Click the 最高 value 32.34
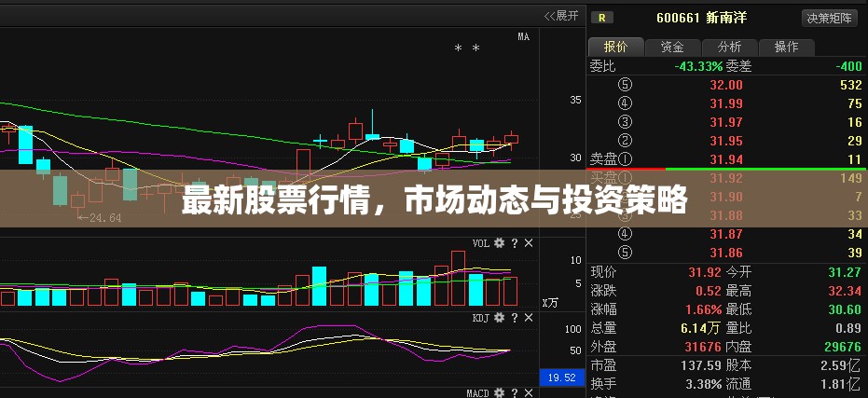 [845, 291]
